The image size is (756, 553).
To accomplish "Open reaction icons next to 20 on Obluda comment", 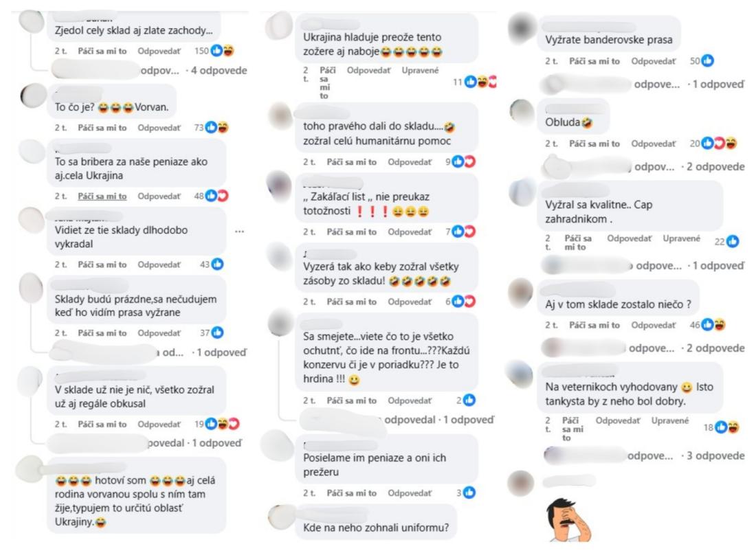I will [x=719, y=143].
